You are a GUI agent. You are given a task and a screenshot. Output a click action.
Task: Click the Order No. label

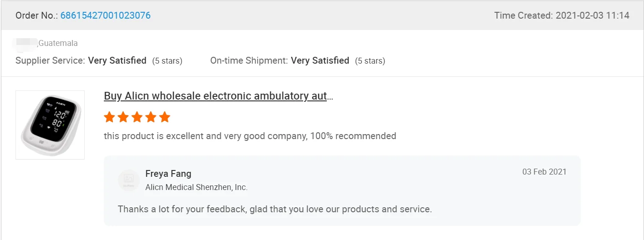[x=37, y=15]
